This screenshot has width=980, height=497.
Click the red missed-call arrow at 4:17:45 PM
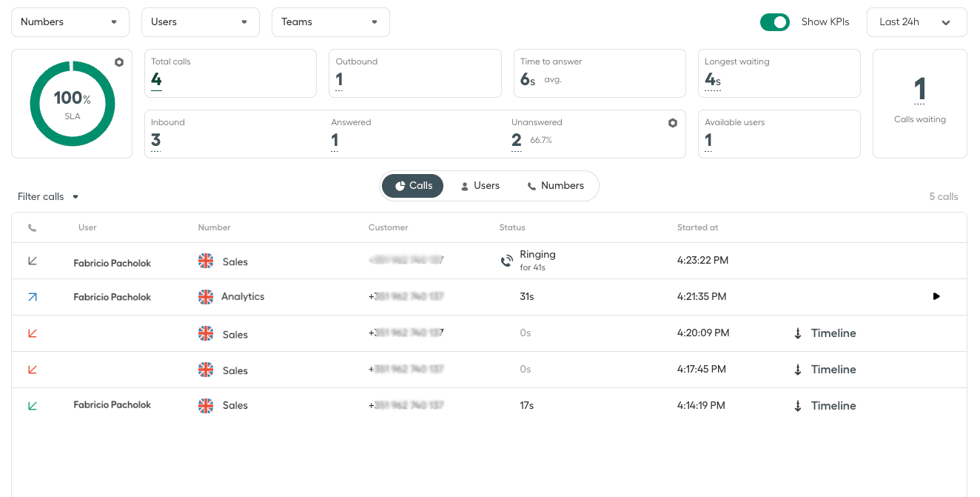click(x=32, y=369)
